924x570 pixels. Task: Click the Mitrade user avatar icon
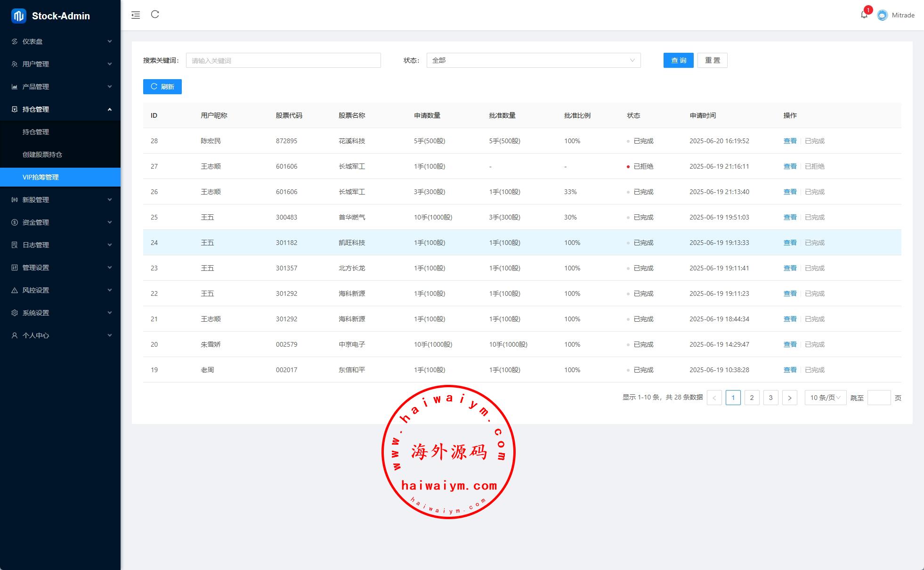tap(883, 15)
